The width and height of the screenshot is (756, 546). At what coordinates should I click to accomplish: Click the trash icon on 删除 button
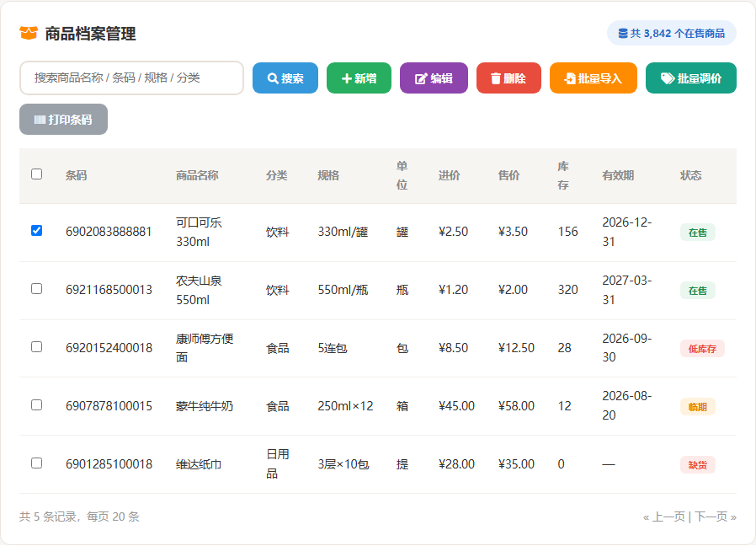point(495,78)
